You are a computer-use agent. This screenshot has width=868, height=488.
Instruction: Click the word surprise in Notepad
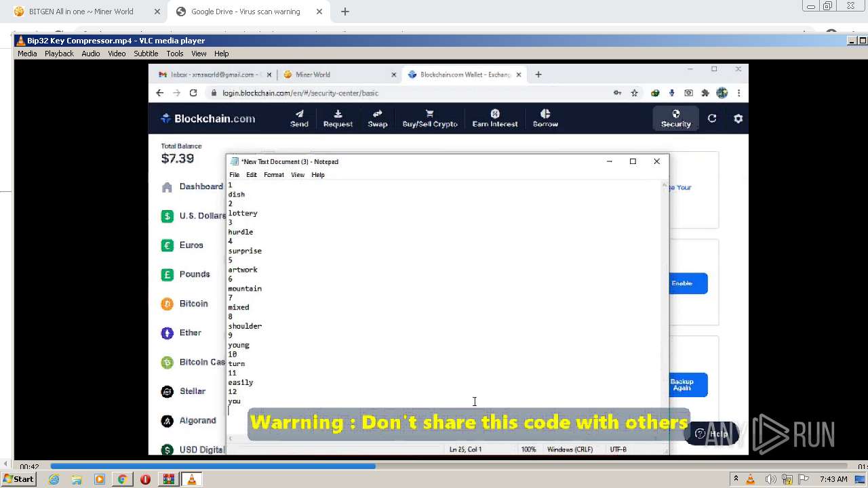[245, 251]
